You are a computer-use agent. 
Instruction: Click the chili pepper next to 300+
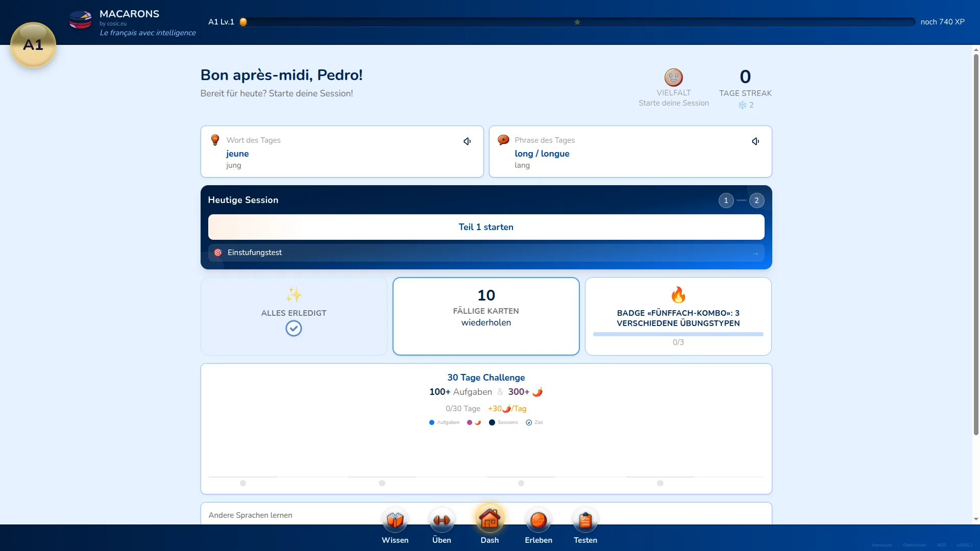point(537,392)
